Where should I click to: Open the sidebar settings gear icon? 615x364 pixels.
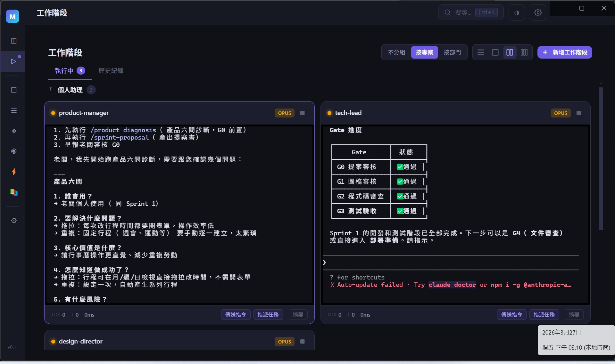point(14,221)
